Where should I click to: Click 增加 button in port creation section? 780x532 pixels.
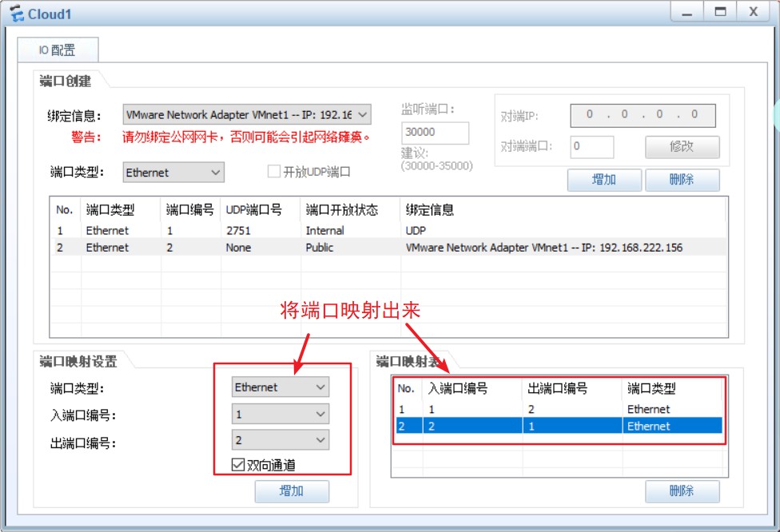click(604, 180)
